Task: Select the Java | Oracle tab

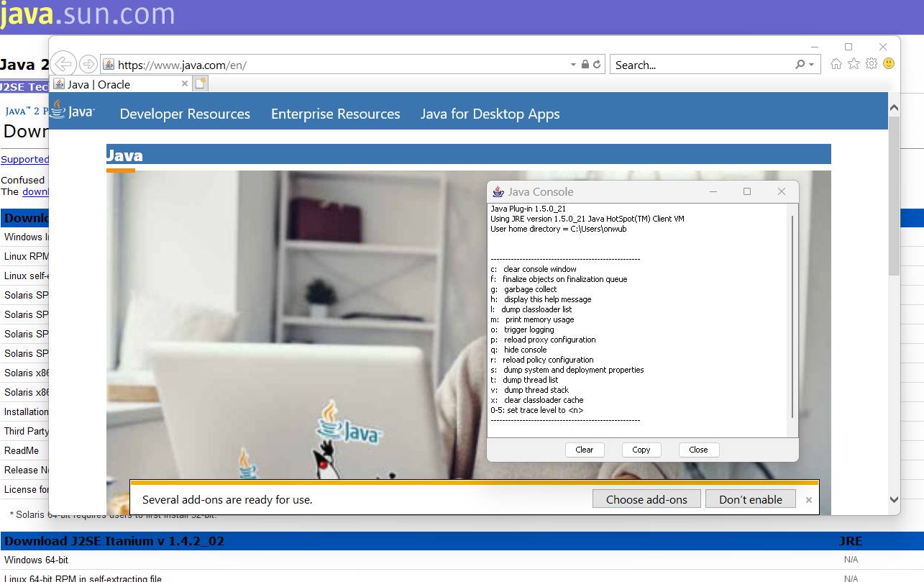Action: 121,84
